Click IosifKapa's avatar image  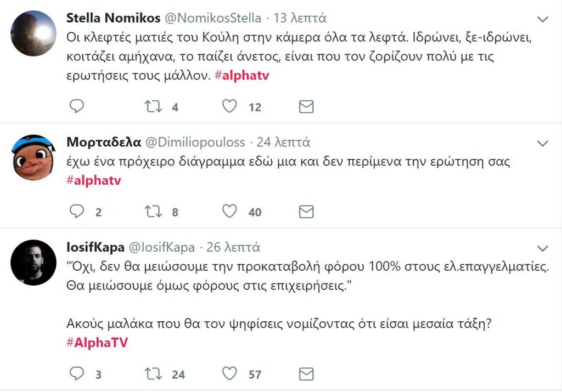tap(33, 262)
